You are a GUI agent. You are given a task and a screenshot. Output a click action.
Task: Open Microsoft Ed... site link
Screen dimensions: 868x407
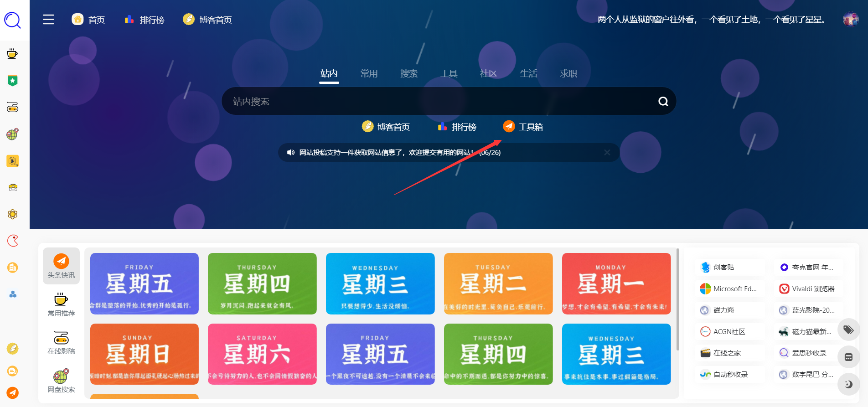click(730, 289)
